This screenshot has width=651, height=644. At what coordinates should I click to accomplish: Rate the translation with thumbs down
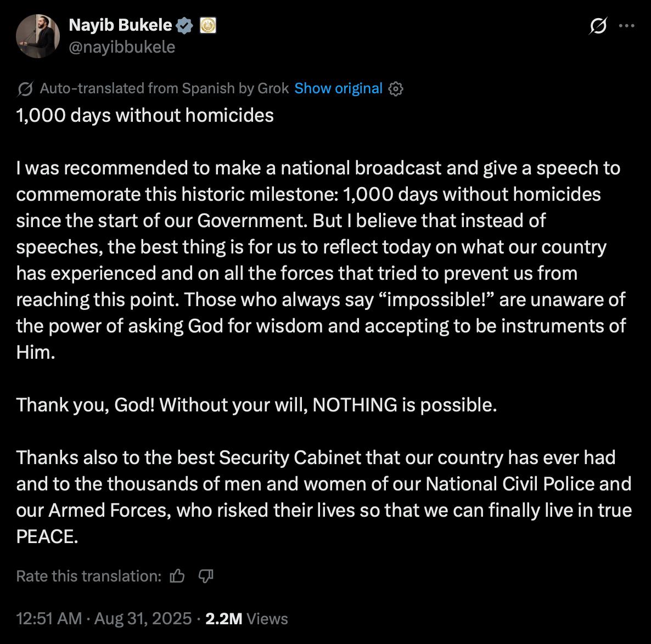click(x=206, y=576)
